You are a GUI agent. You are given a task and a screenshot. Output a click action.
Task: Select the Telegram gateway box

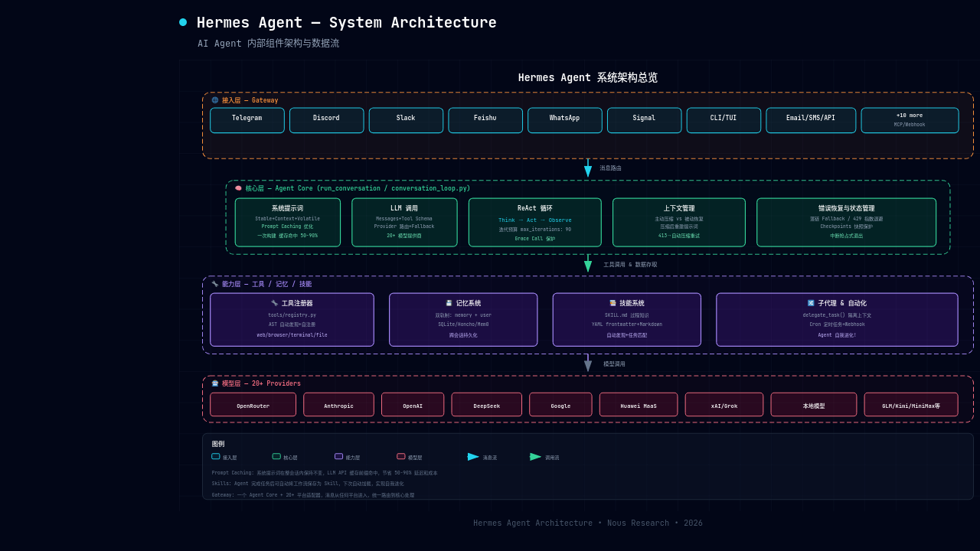tap(247, 120)
